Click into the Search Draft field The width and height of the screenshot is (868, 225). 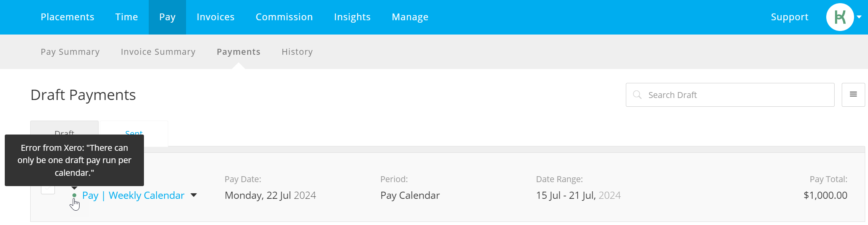730,95
